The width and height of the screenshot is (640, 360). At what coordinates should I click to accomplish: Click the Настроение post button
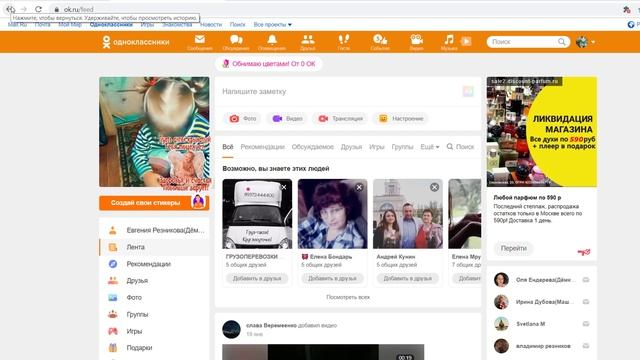[401, 119]
